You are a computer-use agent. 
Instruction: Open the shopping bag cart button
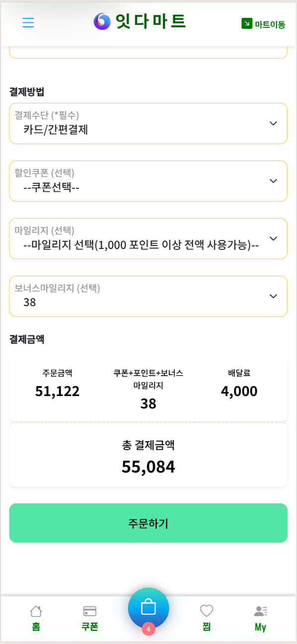[148, 608]
